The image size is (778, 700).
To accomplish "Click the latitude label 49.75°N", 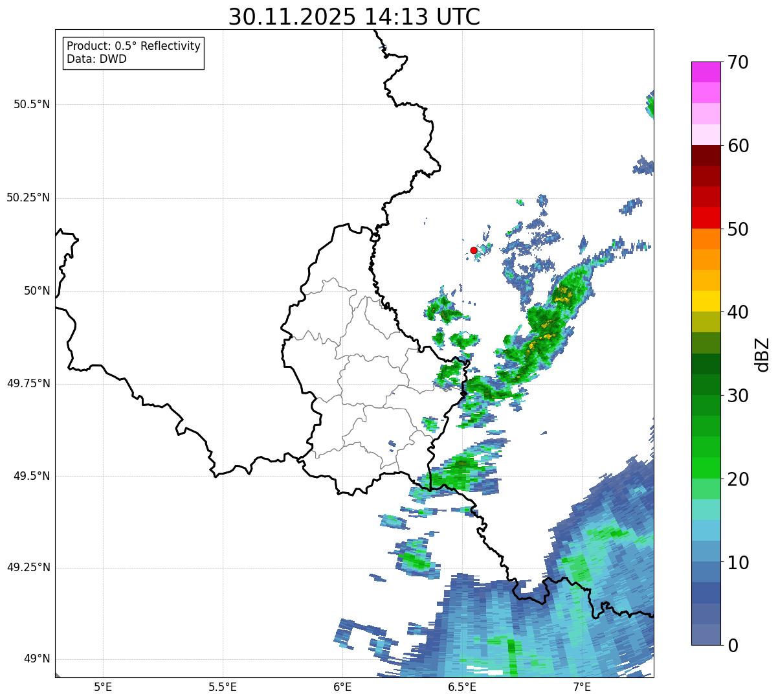I will click(28, 383).
